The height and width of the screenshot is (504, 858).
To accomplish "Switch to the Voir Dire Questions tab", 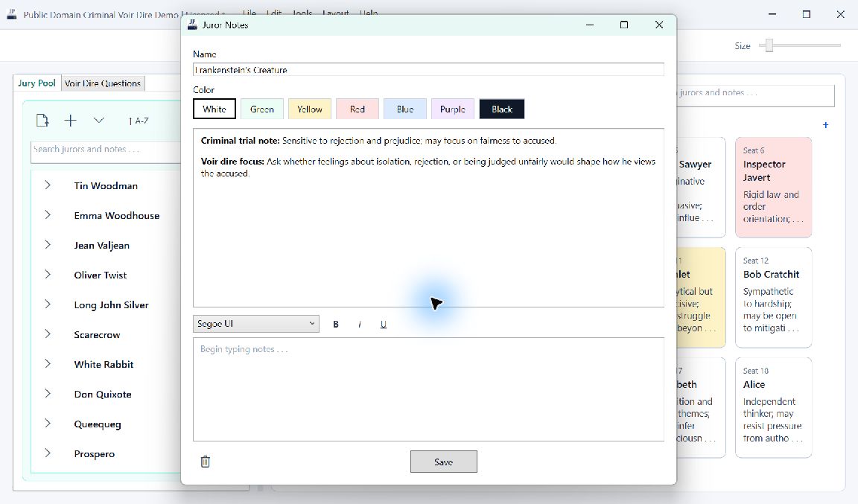I will [103, 83].
